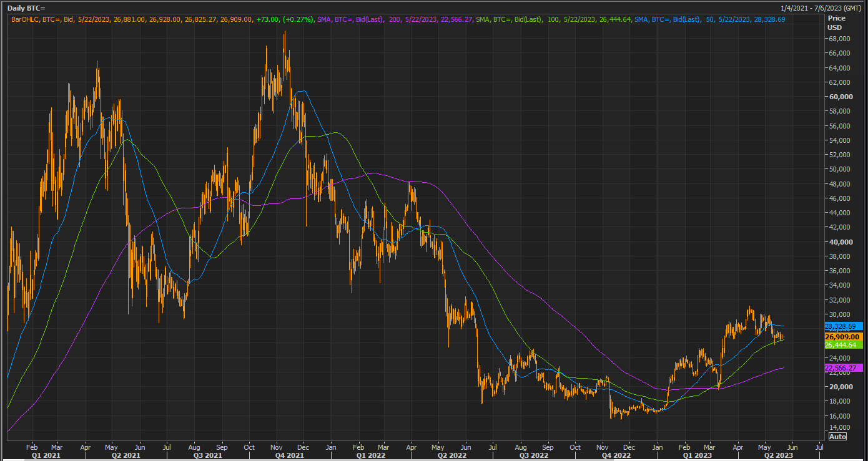Select the blue SMA 50 legend entry
This screenshot has height=461, width=868.
709,19
